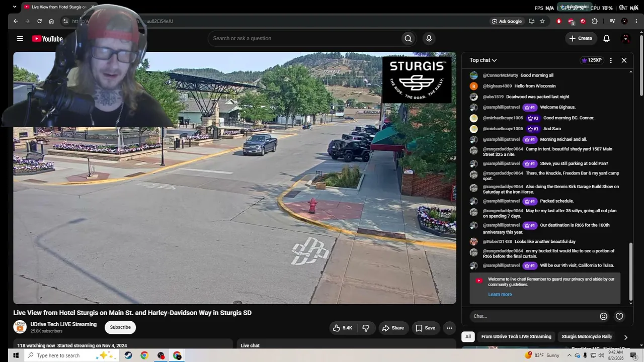Go back in the browser
644x362 pixels.
[x=16, y=21]
